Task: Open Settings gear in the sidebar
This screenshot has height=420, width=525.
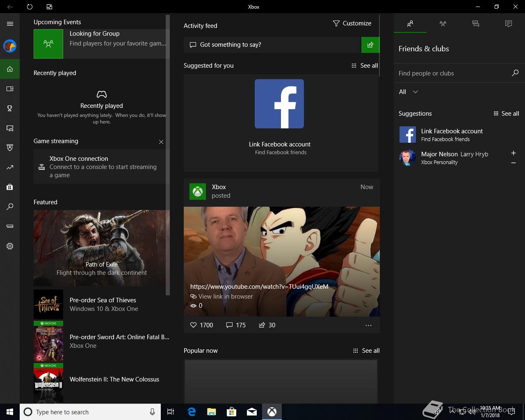Action: pos(10,246)
